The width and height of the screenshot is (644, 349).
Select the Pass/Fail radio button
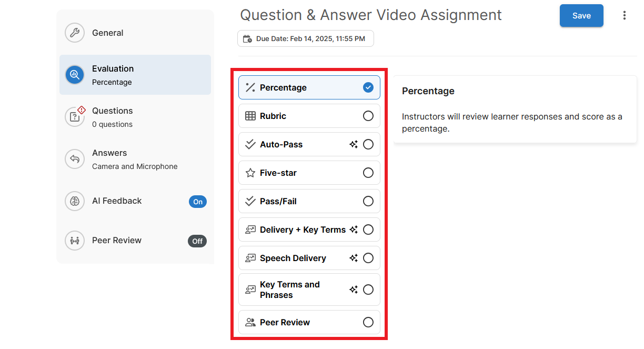368,201
